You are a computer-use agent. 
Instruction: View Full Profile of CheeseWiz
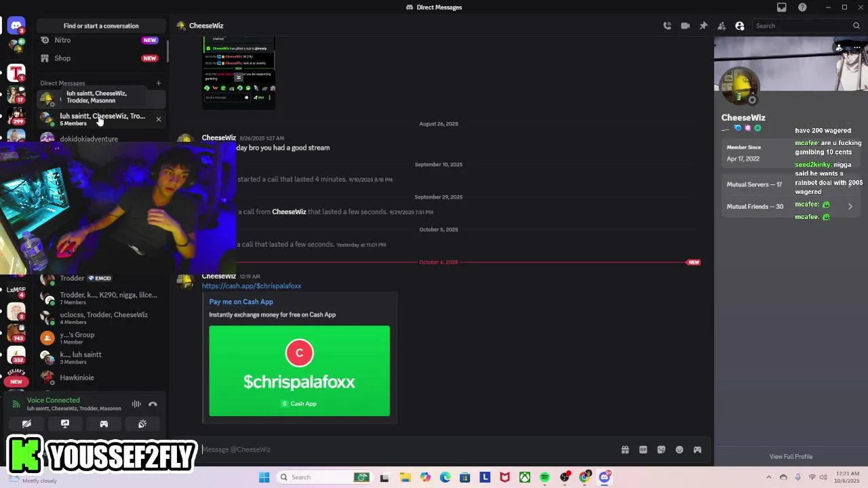[791, 457]
